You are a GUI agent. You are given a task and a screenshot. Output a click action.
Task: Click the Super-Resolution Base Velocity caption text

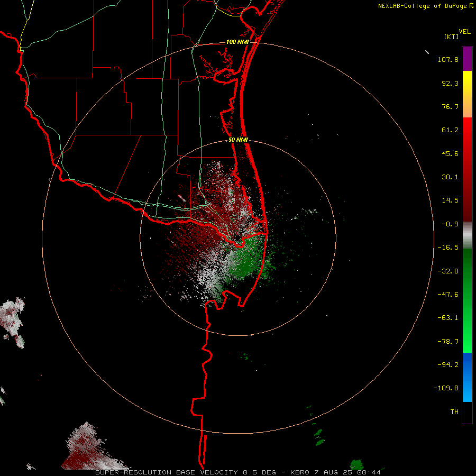(x=186, y=472)
